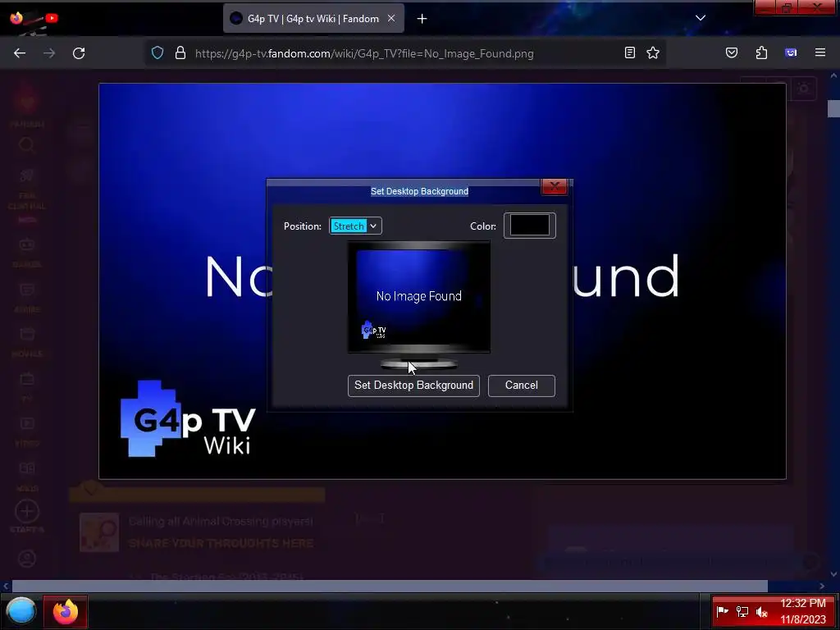The width and height of the screenshot is (840, 630).
Task: Open the Firefox hamburger menu
Action: tap(820, 52)
